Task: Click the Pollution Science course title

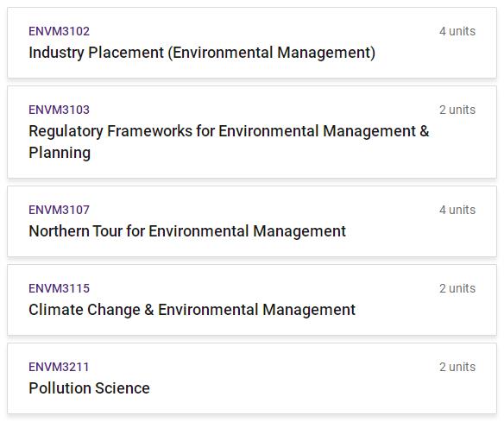Action: tap(89, 388)
